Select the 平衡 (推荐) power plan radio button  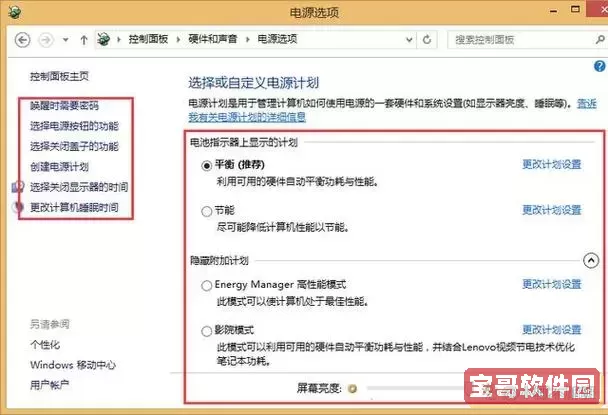(x=206, y=166)
